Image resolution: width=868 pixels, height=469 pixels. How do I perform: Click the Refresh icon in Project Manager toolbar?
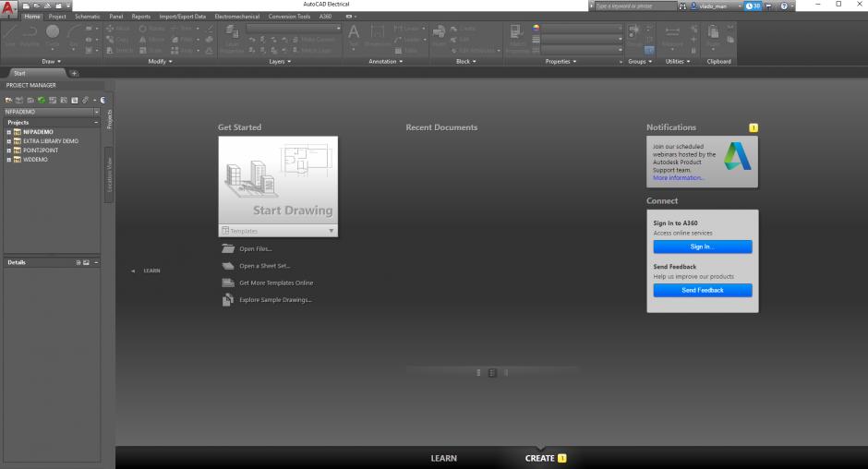point(42,101)
